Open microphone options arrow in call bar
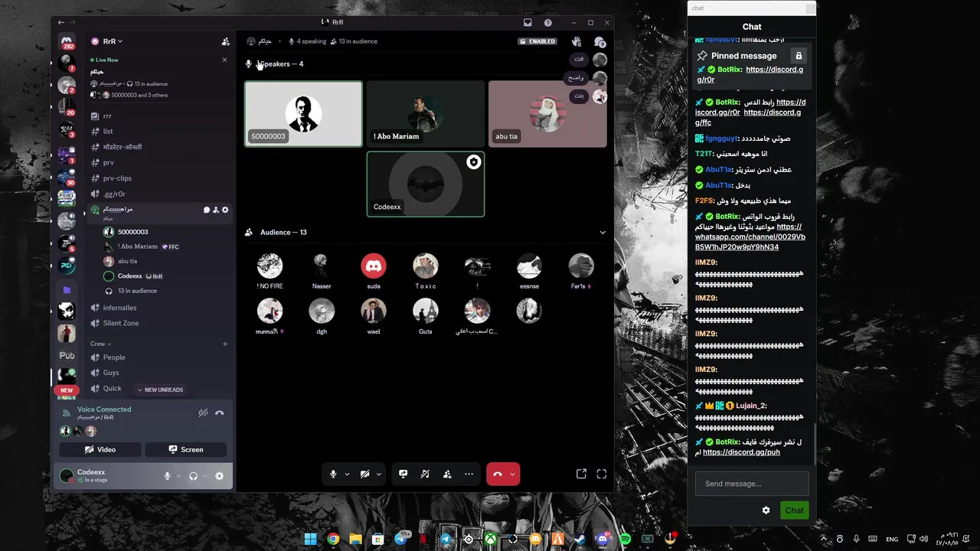 347,474
